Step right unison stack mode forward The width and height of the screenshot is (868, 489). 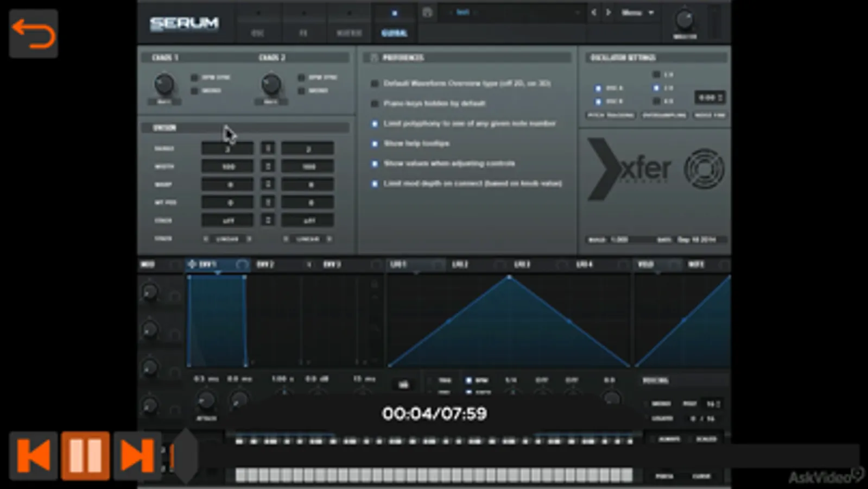point(329,239)
